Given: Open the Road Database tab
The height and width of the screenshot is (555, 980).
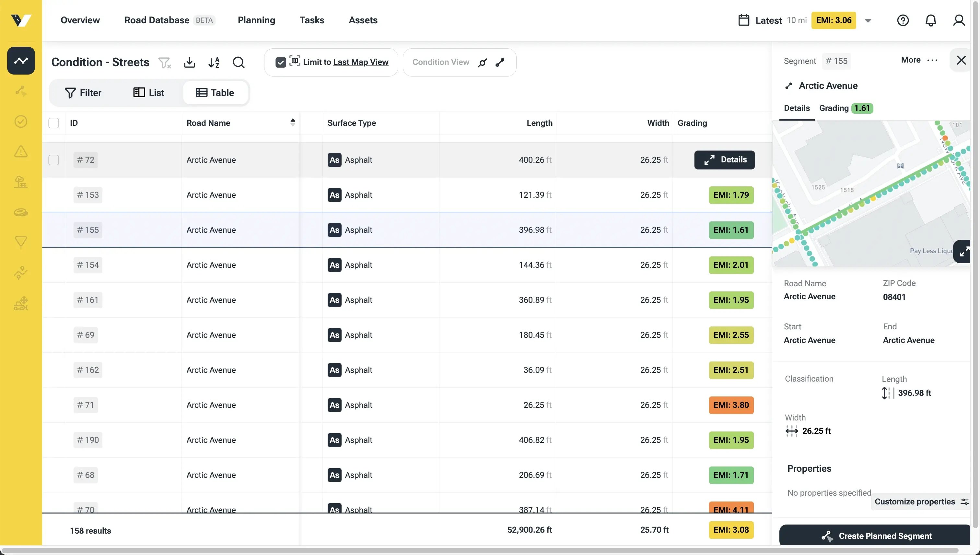Looking at the screenshot, I should 169,20.
